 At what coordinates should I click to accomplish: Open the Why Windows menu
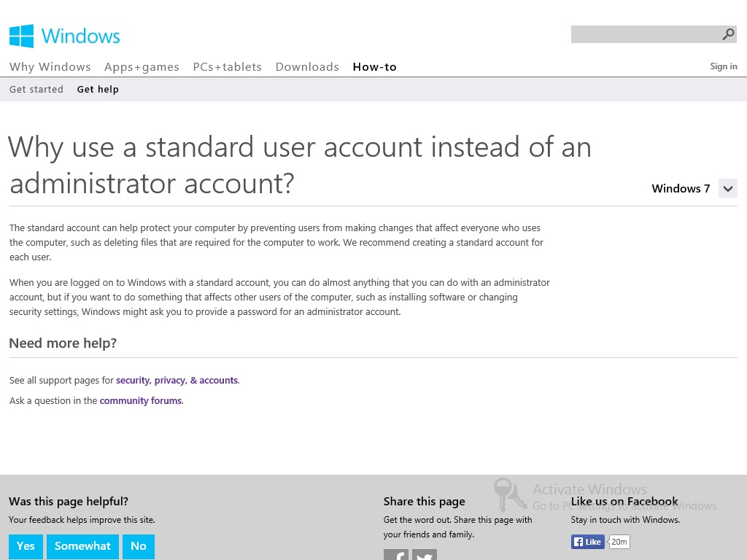click(x=50, y=67)
